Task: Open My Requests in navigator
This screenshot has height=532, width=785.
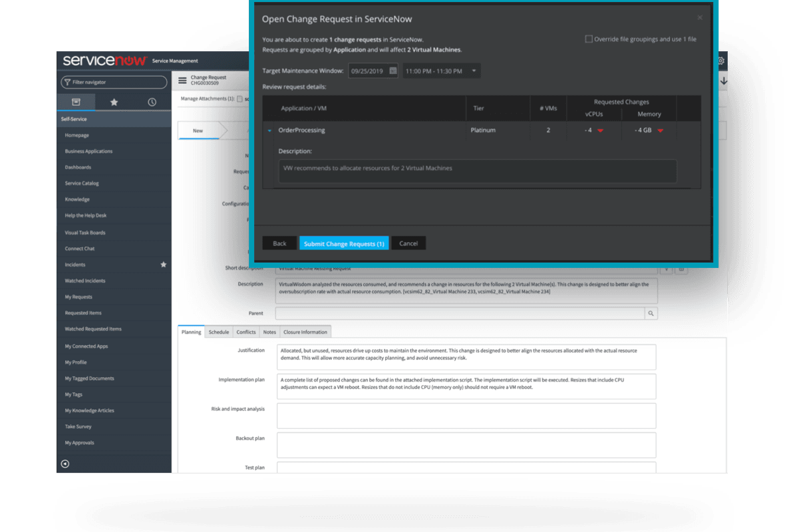Action: pos(78,297)
